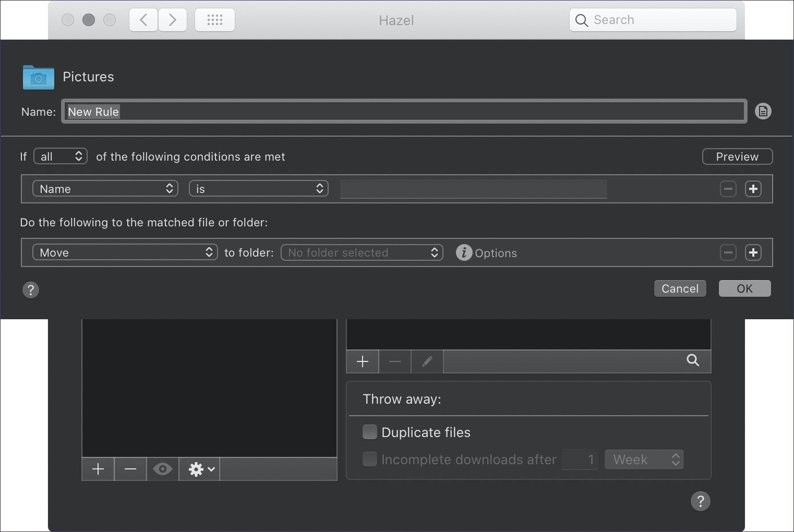Add a new condition with plus button
Image resolution: width=794 pixels, height=532 pixels.
[753, 189]
